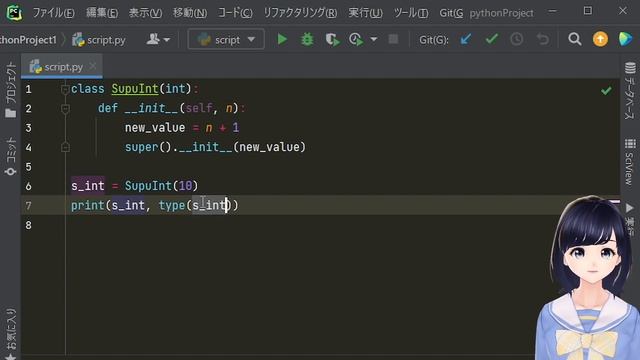The height and width of the screenshot is (360, 640).
Task: Open the 移動(N) menu
Action: 190,13
